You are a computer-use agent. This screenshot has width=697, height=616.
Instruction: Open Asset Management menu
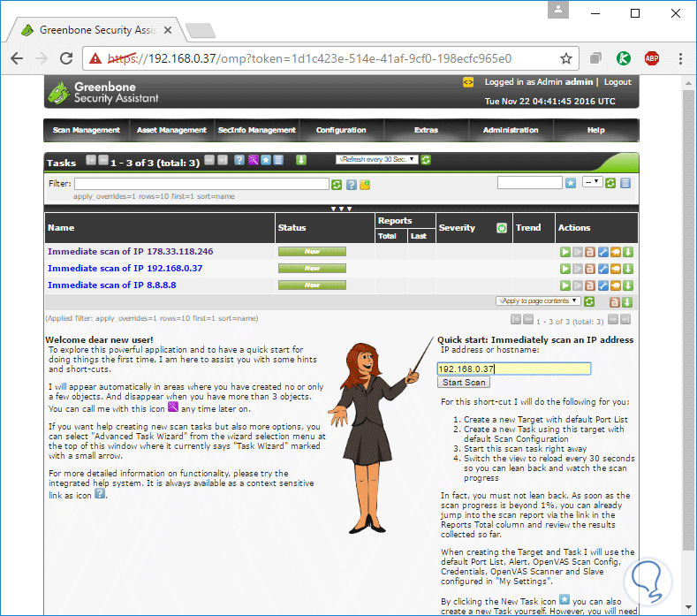(171, 130)
